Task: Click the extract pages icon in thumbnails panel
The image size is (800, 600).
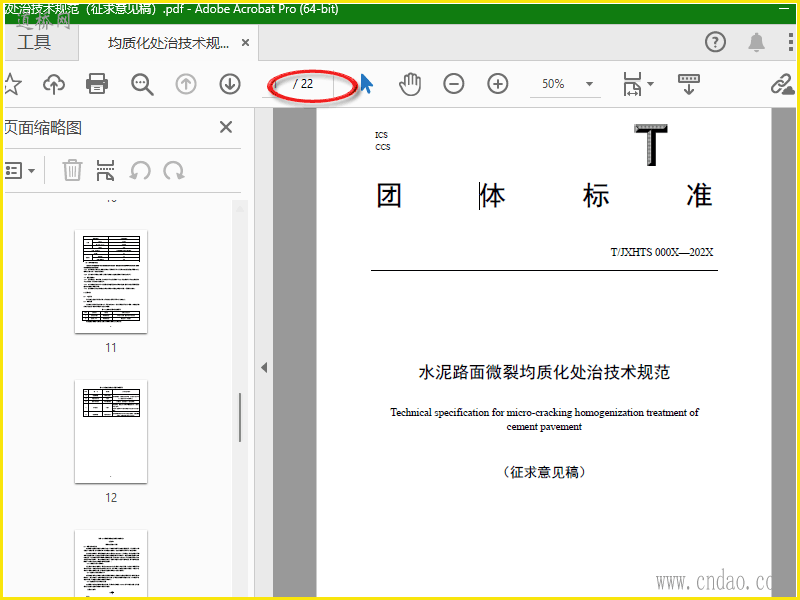Action: (x=105, y=170)
